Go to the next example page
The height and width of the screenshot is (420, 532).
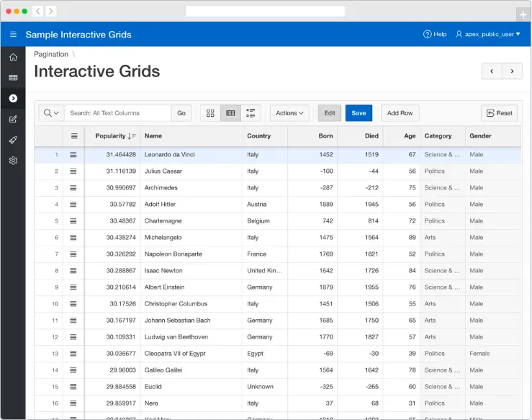click(512, 71)
